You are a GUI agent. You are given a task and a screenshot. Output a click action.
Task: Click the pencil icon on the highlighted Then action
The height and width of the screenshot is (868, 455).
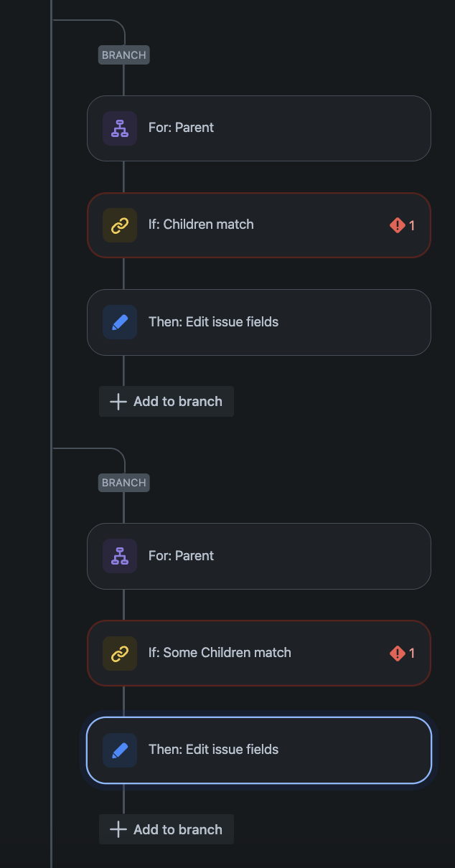click(119, 750)
